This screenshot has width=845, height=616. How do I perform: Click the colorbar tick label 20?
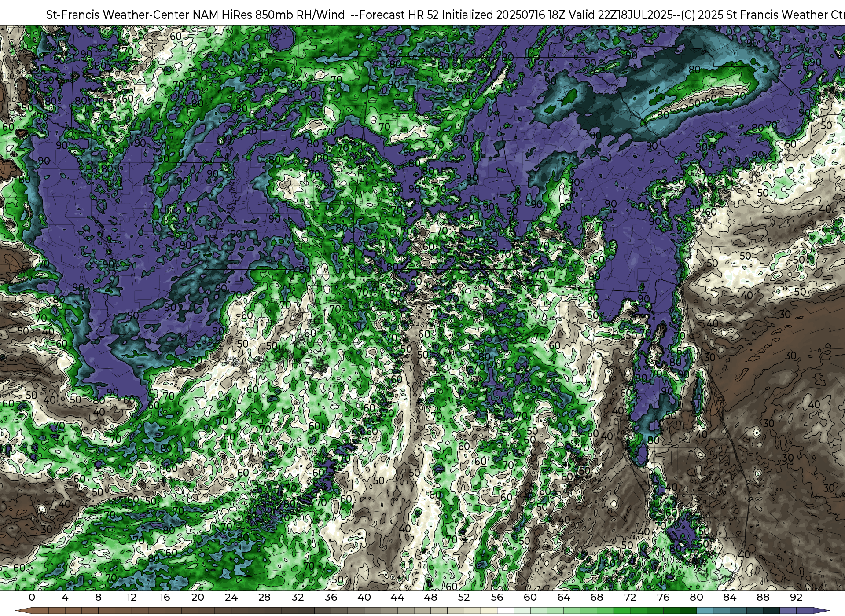coord(198,598)
